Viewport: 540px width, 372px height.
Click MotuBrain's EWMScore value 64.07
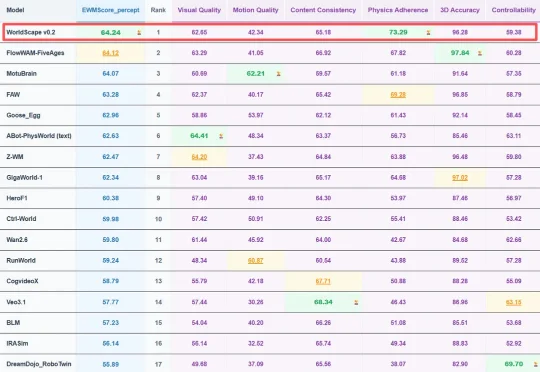tap(111, 74)
